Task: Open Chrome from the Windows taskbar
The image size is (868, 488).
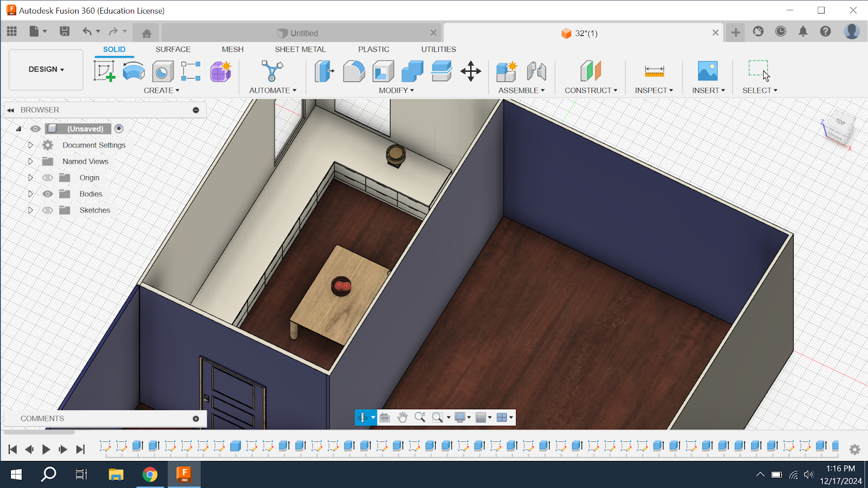Action: (150, 474)
